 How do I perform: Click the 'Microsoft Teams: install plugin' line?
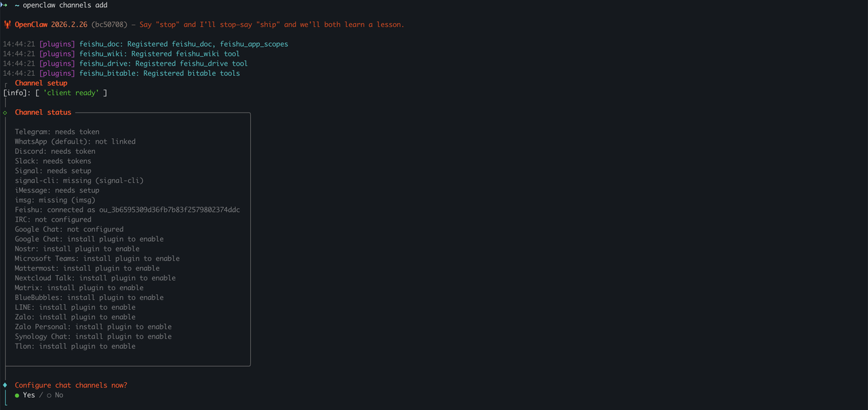pyautogui.click(x=97, y=258)
